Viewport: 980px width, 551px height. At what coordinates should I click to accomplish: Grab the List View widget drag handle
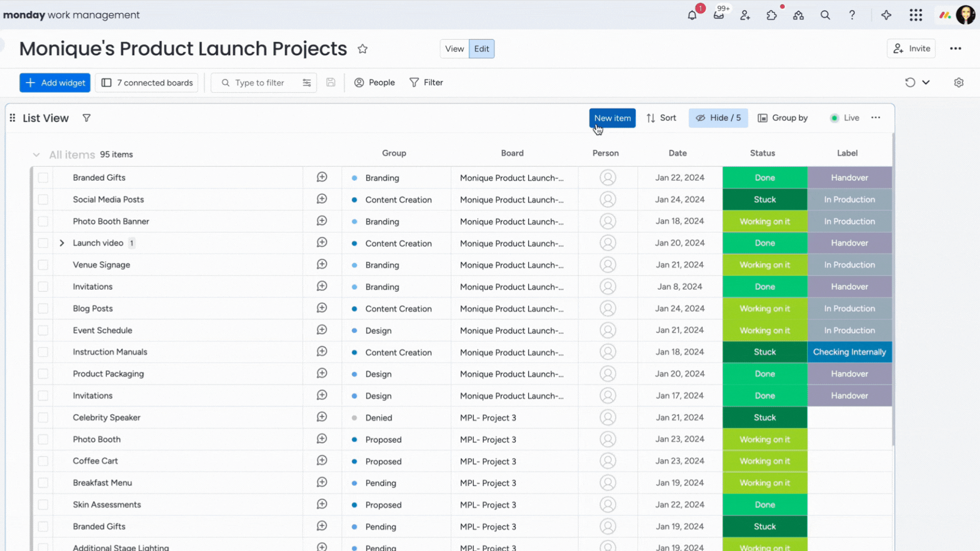pyautogui.click(x=12, y=118)
